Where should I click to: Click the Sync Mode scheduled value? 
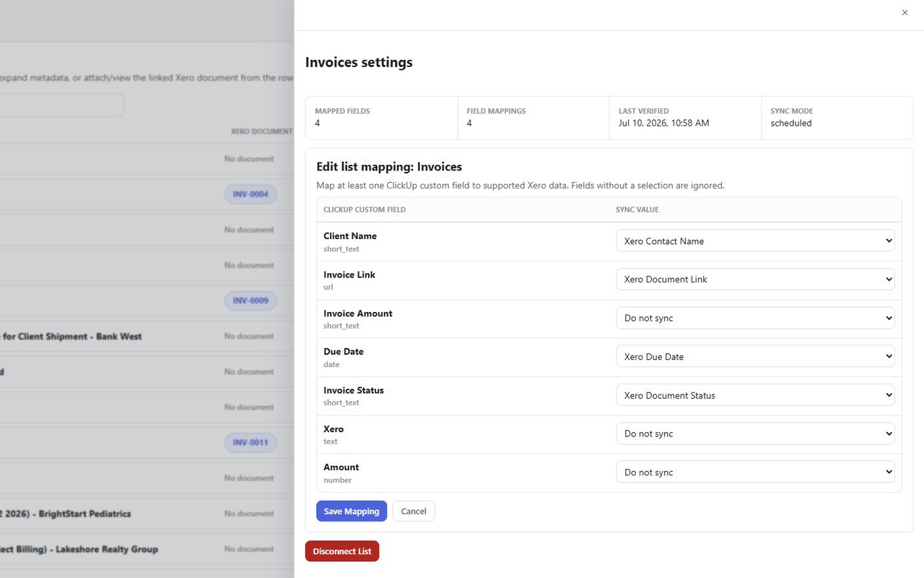pyautogui.click(x=791, y=123)
